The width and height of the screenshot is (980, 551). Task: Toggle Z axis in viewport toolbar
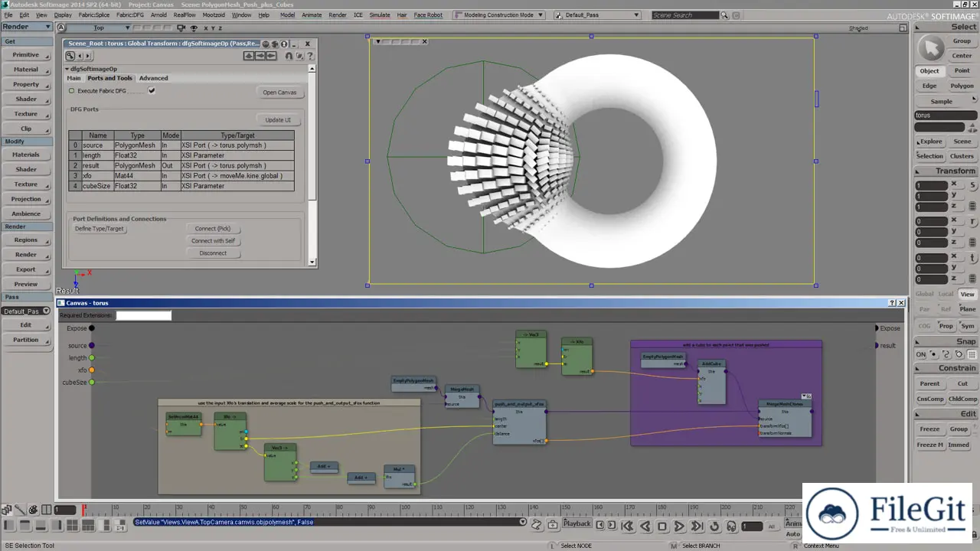click(220, 28)
